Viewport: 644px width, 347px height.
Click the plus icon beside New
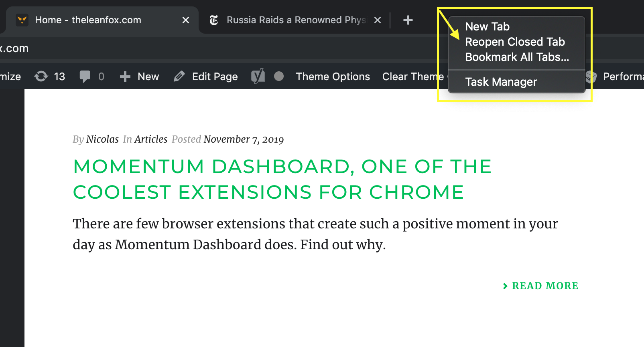(125, 77)
